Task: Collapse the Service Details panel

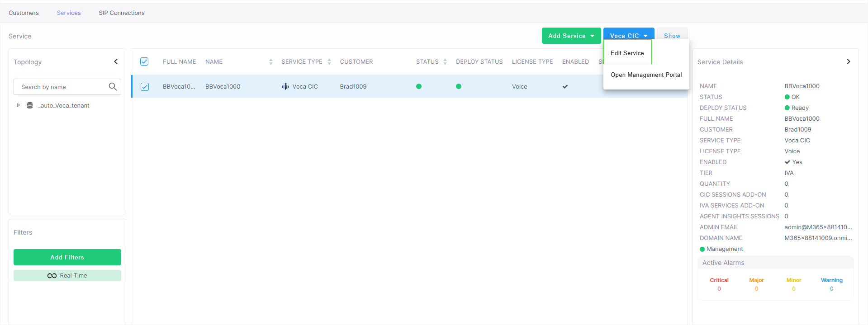Action: [848, 61]
